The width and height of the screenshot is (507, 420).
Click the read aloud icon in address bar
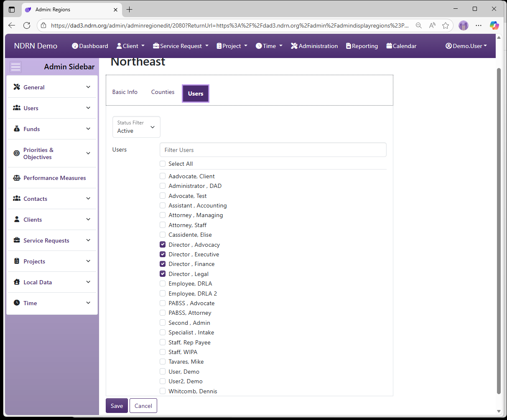(x=432, y=25)
